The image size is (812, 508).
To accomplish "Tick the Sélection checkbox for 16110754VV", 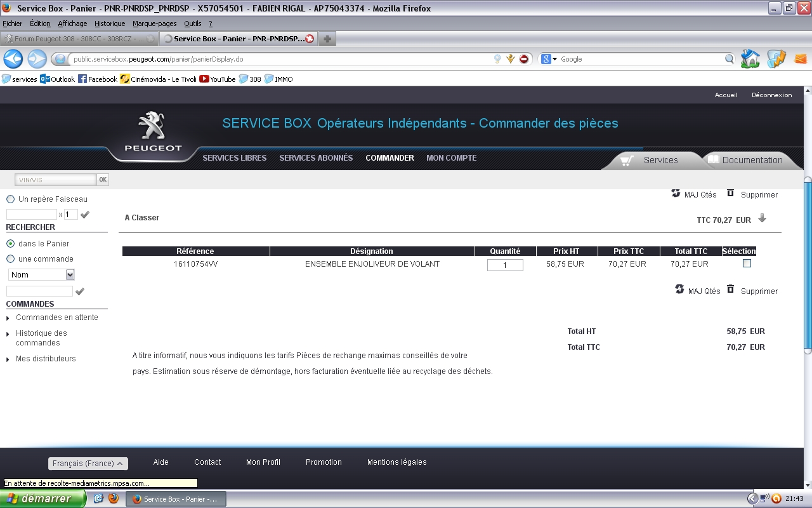I will pos(747,264).
